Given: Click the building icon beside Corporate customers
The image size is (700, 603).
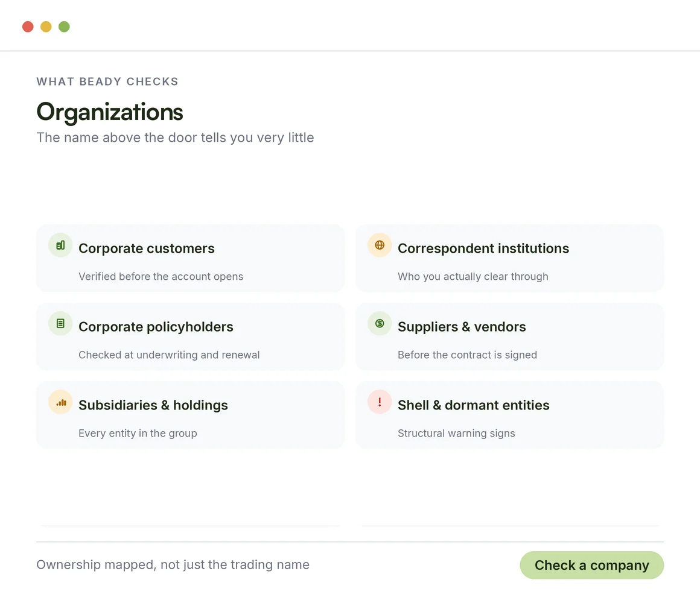Looking at the screenshot, I should [60, 245].
